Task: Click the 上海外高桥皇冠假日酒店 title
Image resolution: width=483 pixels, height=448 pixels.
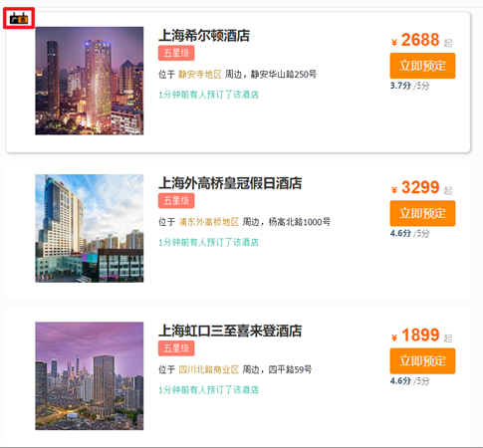Action: 230,183
